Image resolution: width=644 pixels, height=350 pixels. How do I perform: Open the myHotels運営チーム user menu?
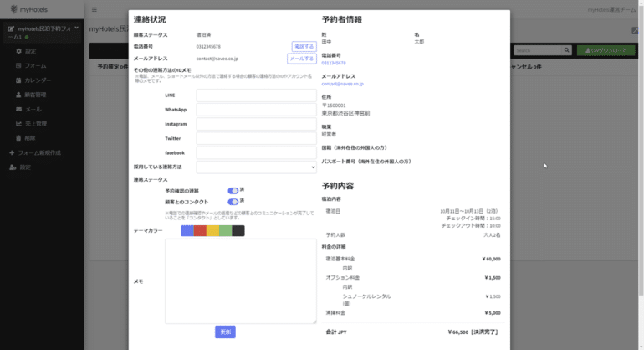(611, 9)
